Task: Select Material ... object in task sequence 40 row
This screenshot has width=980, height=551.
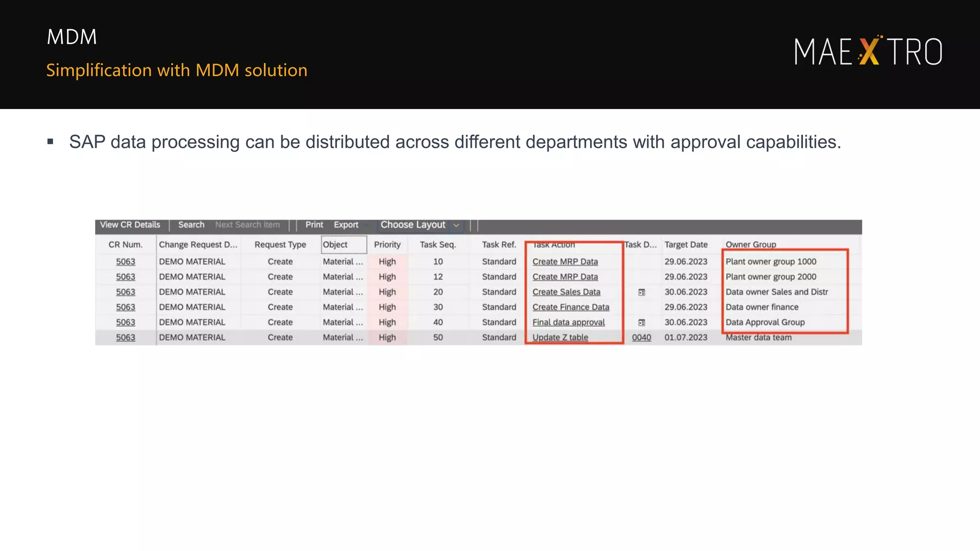Action: tap(343, 322)
